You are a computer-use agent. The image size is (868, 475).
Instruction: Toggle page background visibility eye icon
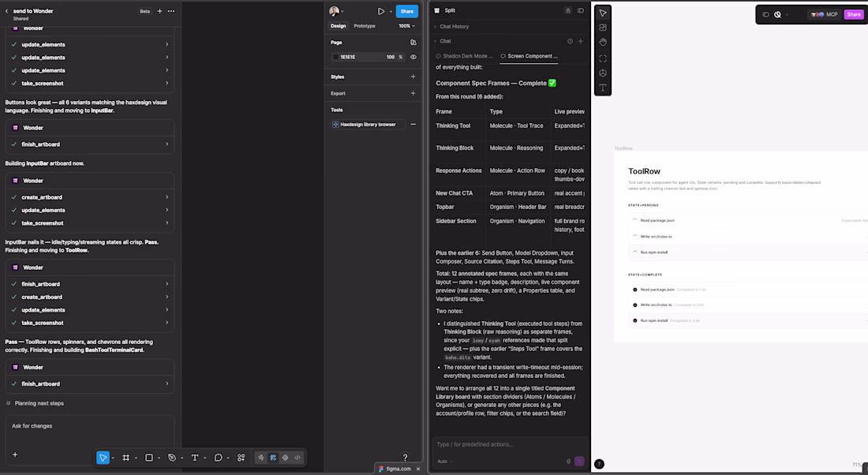coord(413,57)
